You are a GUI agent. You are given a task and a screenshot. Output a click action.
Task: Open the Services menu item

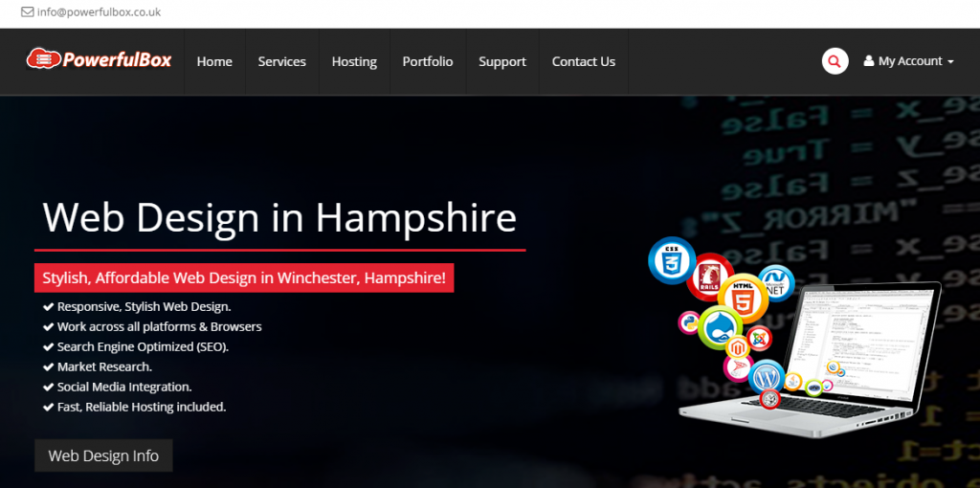click(x=282, y=62)
